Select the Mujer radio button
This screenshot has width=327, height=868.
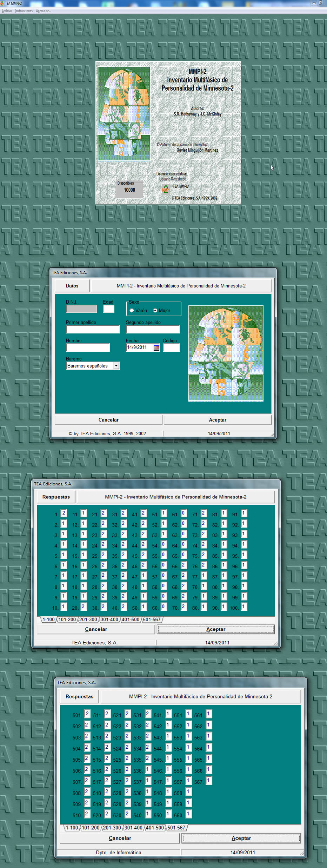coord(155,311)
